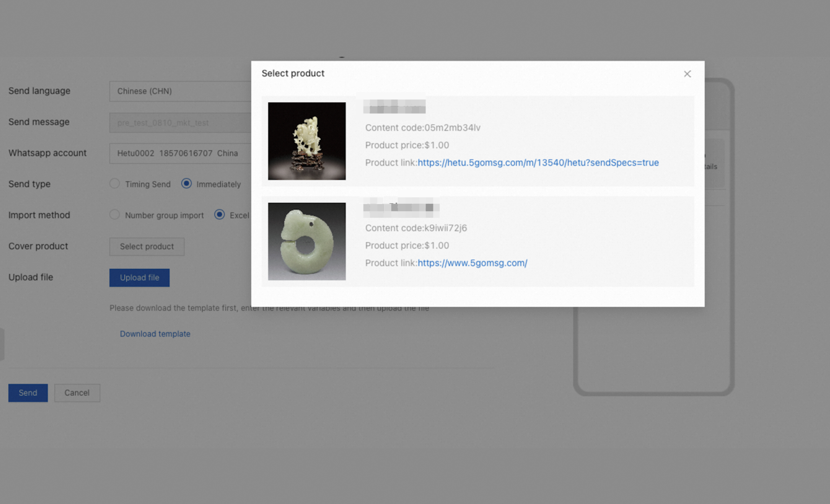Select the Excel import method radio
This screenshot has width=830, height=504.
[219, 215]
